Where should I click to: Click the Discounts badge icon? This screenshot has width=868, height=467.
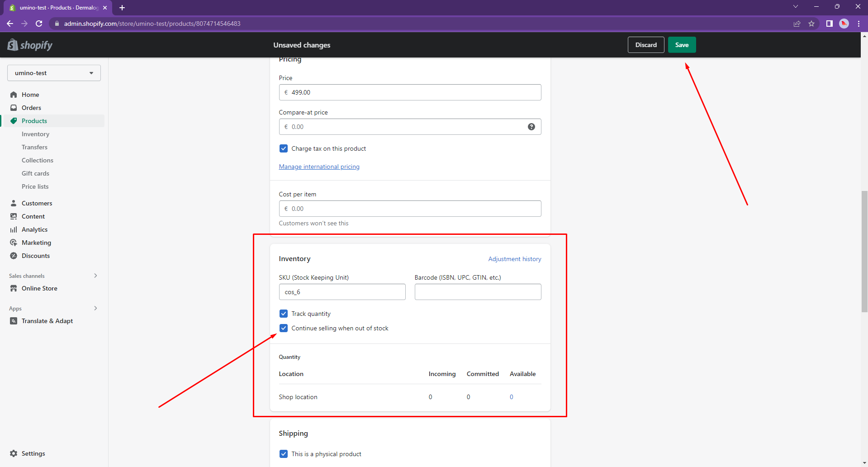pos(14,256)
